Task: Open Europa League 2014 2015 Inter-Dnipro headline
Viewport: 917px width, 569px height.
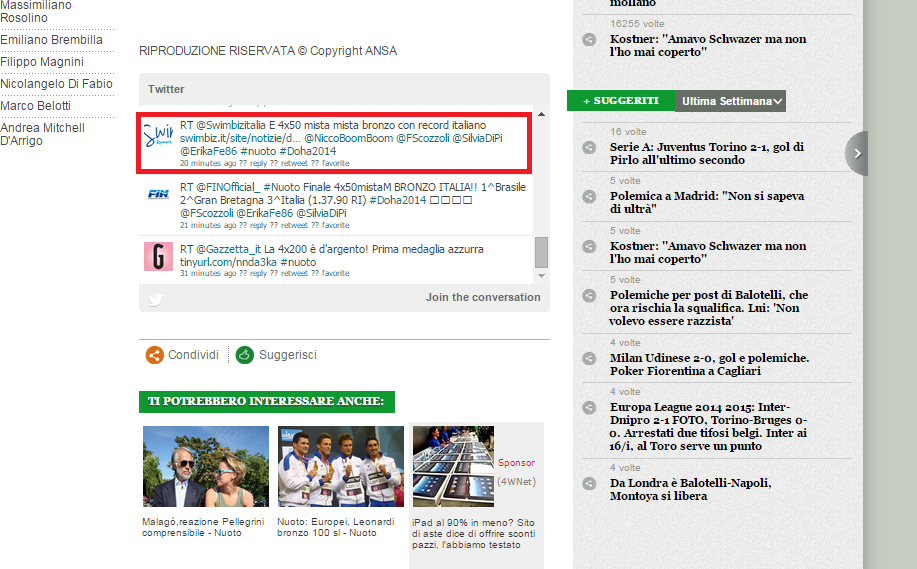Action: (x=708, y=426)
